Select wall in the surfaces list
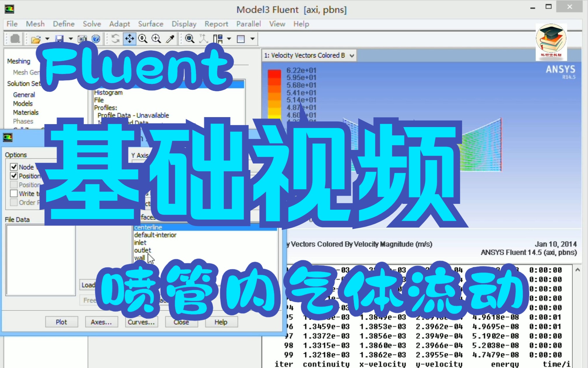The image size is (588, 368). [x=140, y=258]
